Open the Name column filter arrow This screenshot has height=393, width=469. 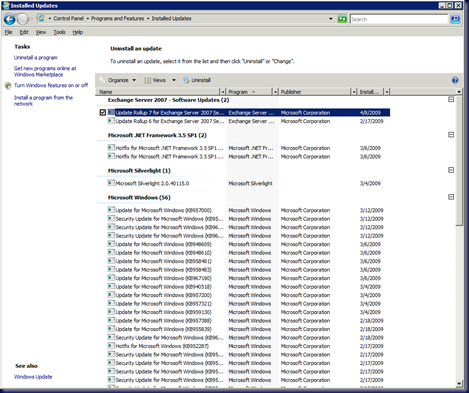click(223, 92)
